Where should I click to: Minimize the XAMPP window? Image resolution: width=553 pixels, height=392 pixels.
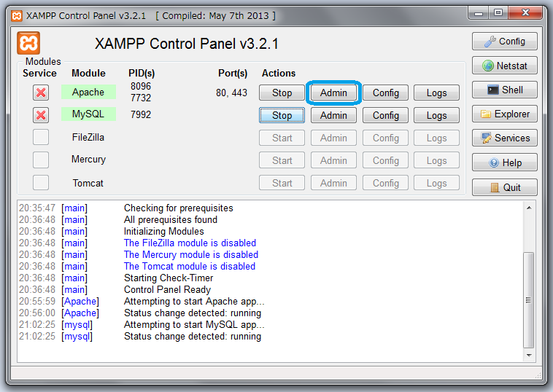click(x=479, y=13)
